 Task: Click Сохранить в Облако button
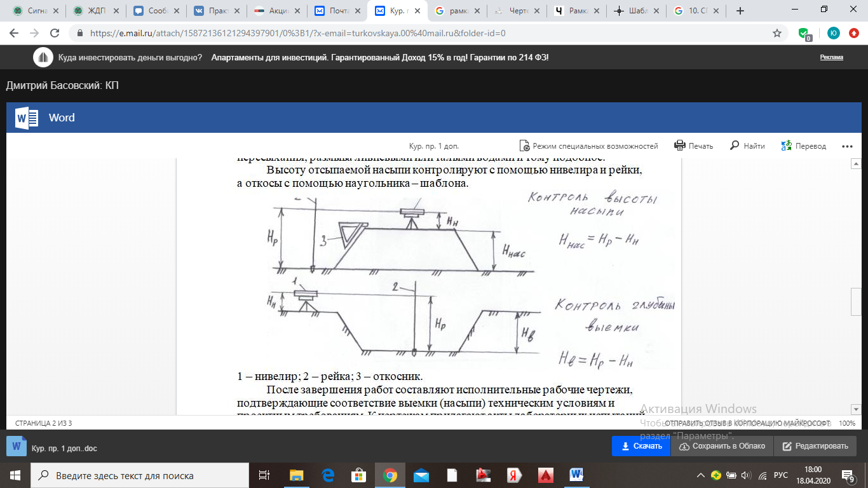point(722,446)
